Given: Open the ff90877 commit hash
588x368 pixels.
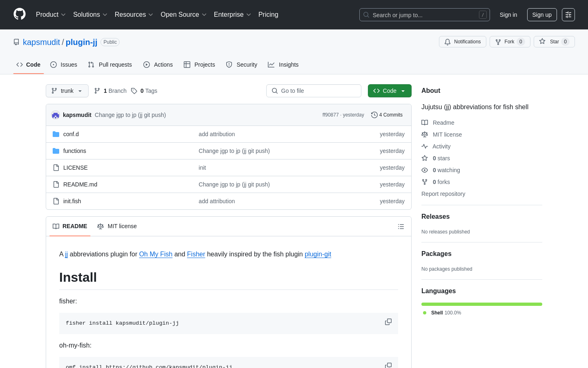Looking at the screenshot, I should [x=330, y=115].
